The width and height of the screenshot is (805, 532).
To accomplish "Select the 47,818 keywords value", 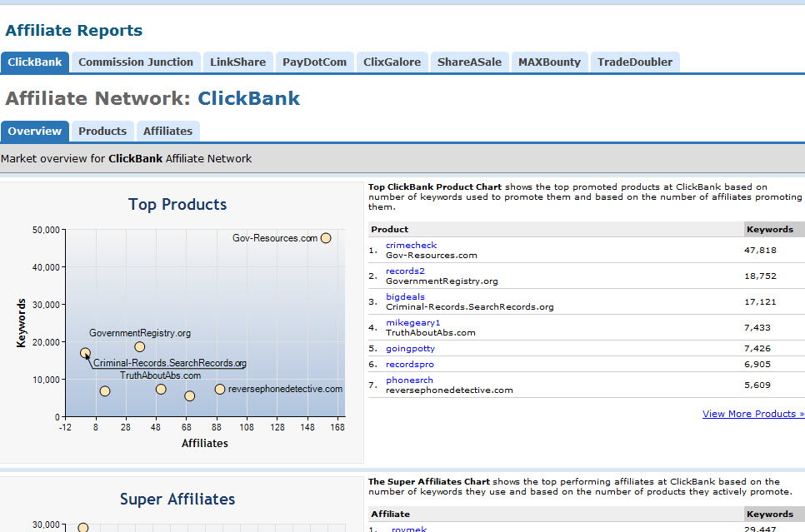I will [x=760, y=251].
